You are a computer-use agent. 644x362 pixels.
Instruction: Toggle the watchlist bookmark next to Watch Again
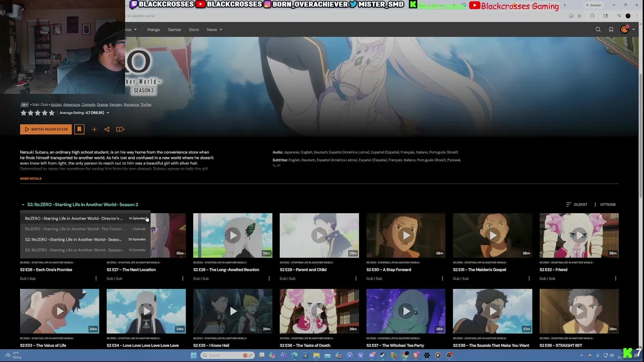(79, 129)
